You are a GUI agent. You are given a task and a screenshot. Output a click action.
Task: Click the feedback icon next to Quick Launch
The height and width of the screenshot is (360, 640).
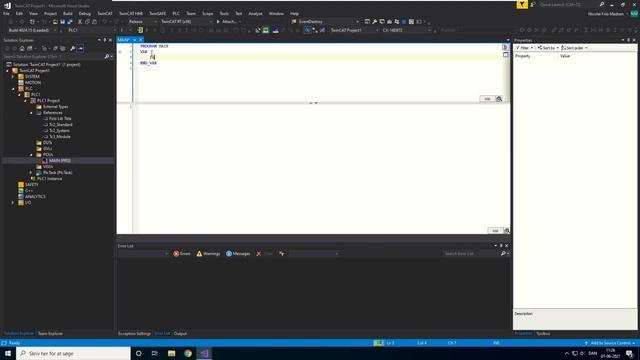[x=533, y=4]
